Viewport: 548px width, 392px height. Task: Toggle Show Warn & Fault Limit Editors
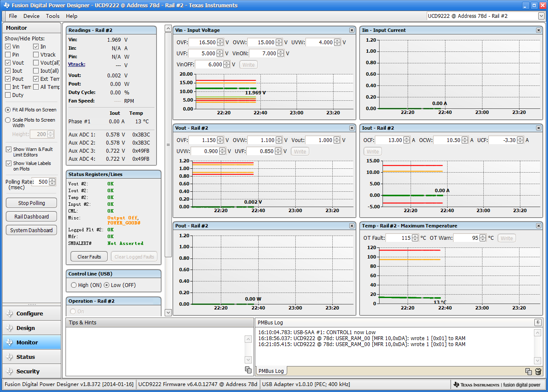tap(9, 150)
